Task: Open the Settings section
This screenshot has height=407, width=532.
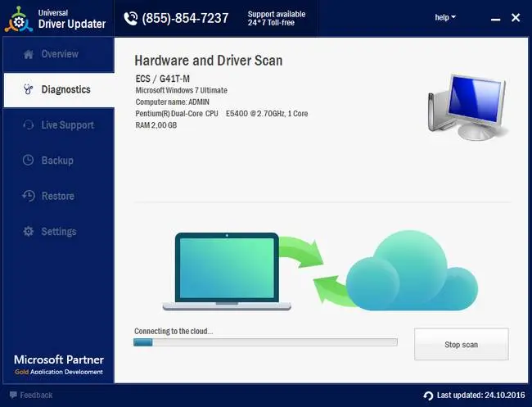Action: click(59, 232)
